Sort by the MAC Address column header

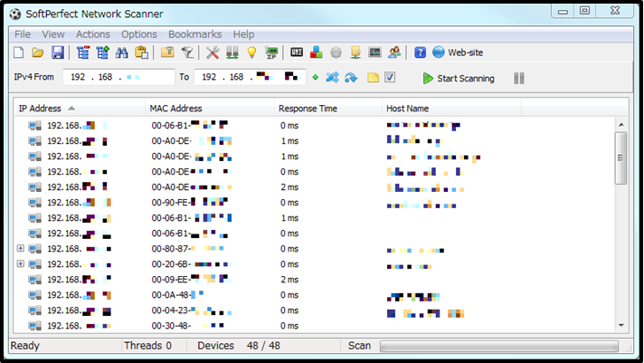(x=210, y=109)
